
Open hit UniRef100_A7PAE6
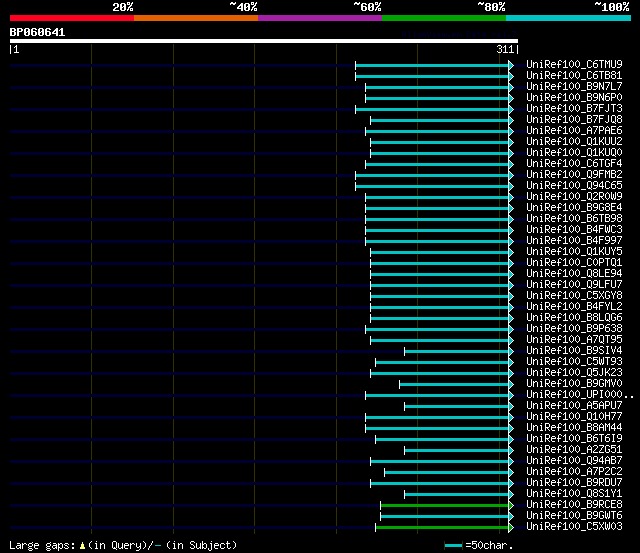574,130
